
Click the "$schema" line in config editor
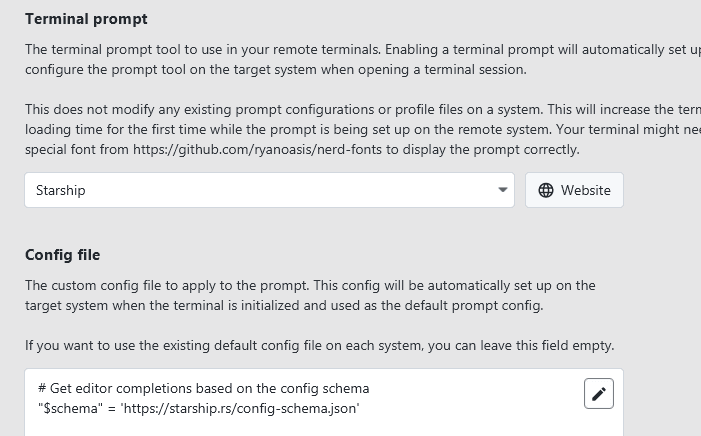click(x=198, y=408)
